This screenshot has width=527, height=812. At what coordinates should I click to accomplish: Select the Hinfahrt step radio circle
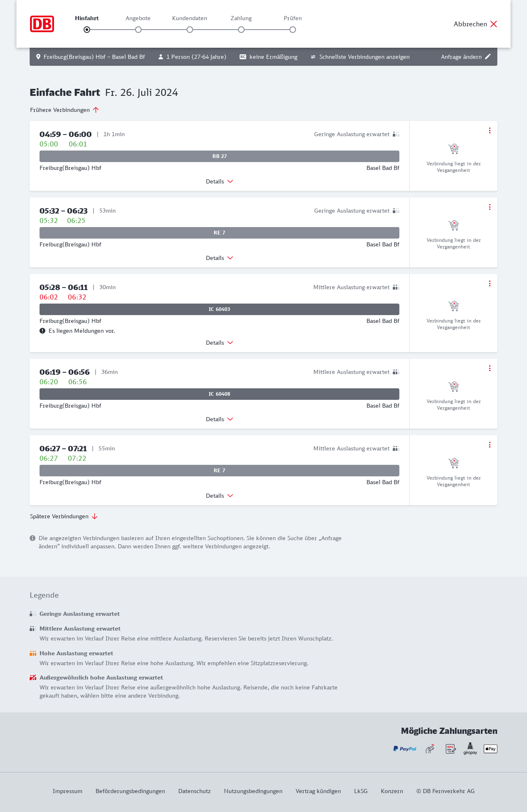point(87,30)
